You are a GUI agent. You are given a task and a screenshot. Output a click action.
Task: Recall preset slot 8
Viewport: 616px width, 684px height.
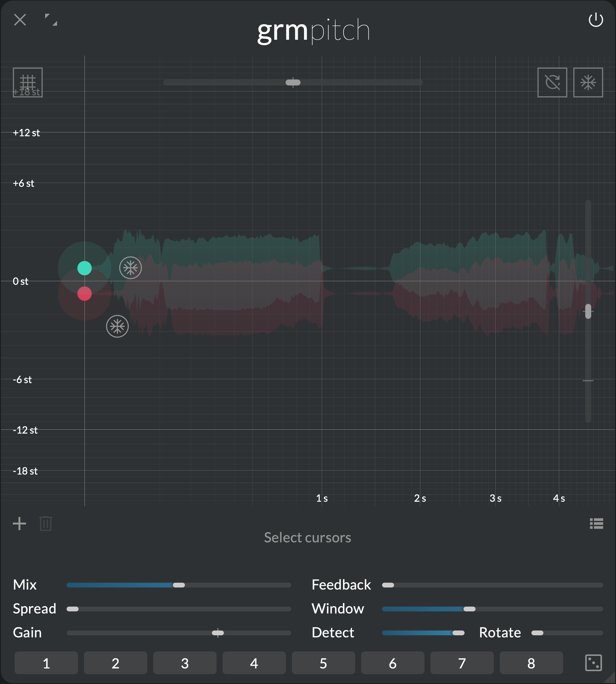coord(531,663)
